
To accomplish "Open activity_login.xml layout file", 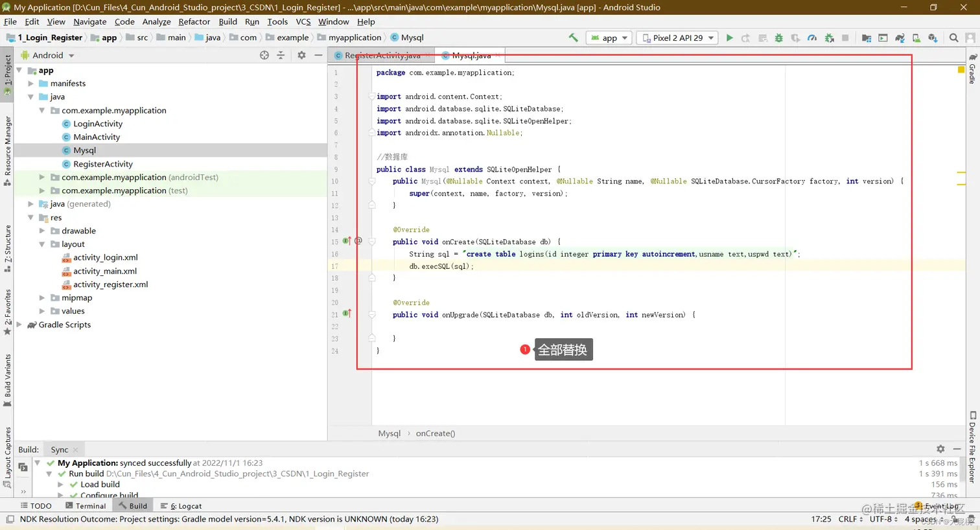I will click(105, 257).
